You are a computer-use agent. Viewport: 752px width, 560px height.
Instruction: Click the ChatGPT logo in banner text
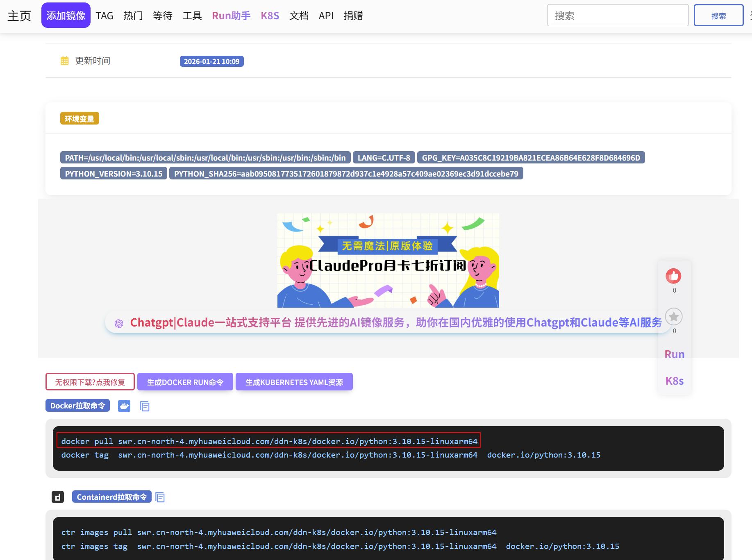(119, 323)
